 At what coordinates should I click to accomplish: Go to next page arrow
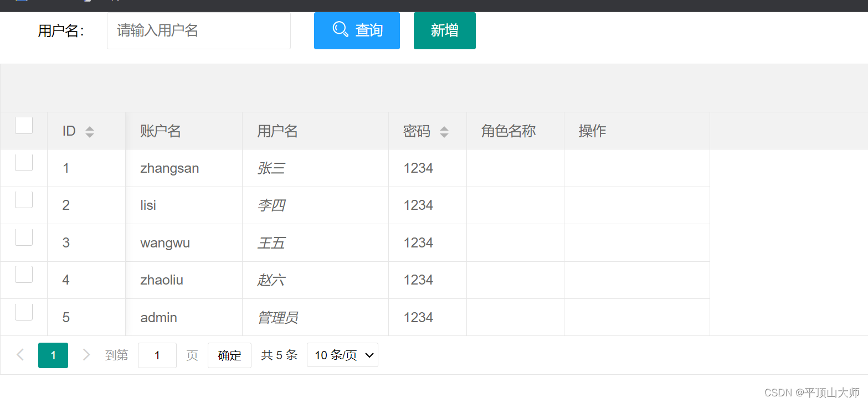pos(86,355)
